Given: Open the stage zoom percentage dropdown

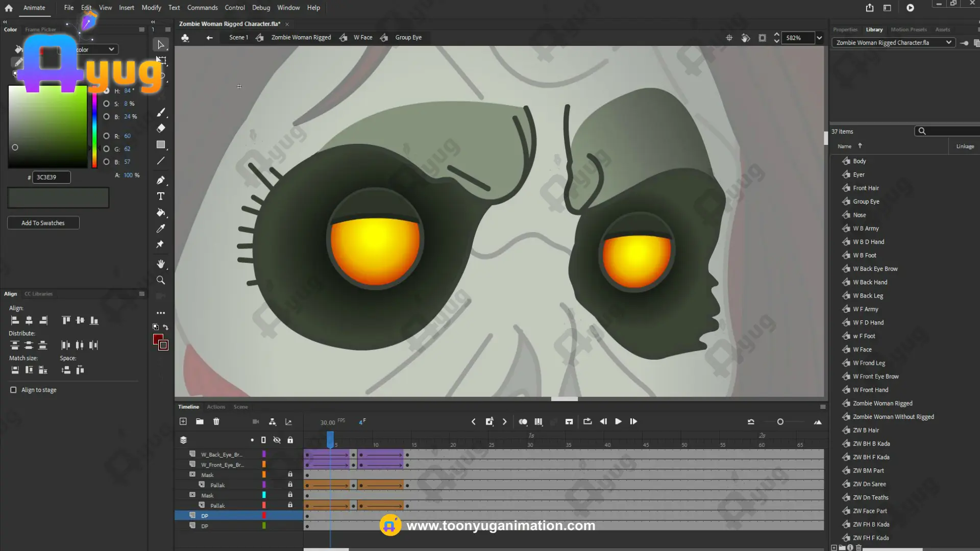Looking at the screenshot, I should 819,38.
